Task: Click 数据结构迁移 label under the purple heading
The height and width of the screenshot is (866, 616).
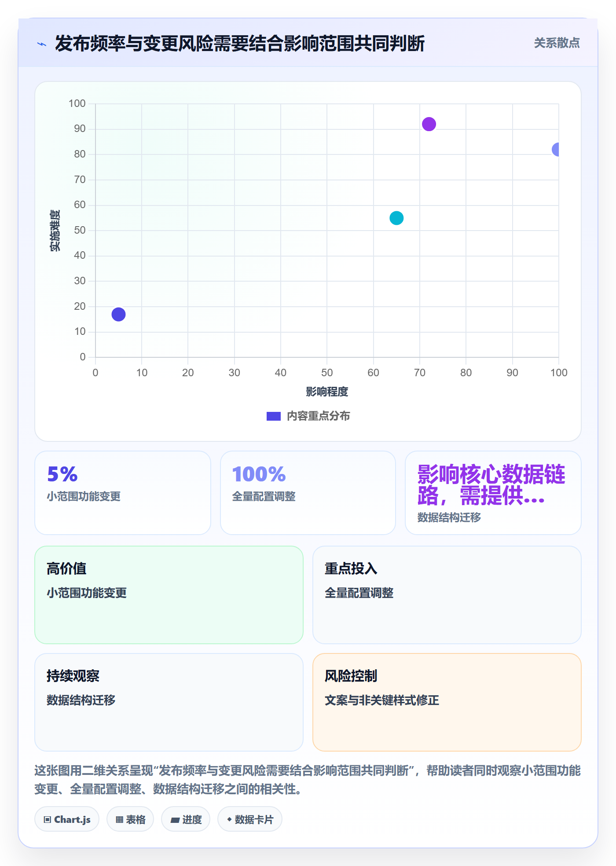Action: (449, 517)
